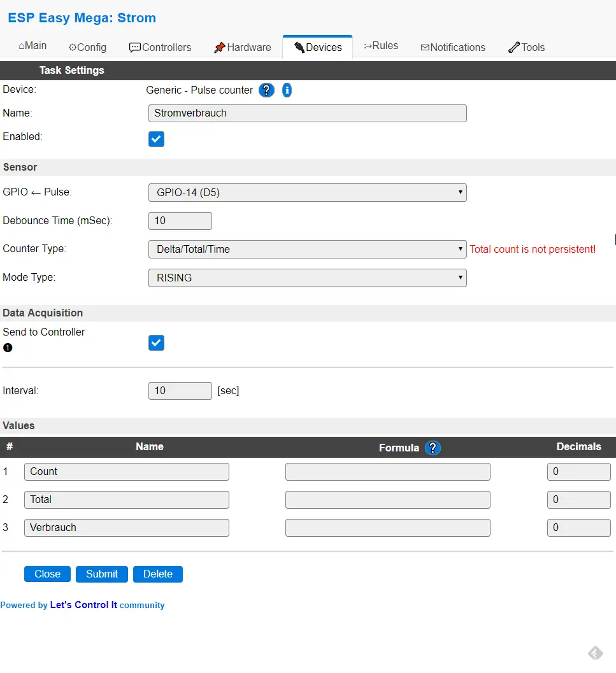Open the Tools tab
The image size is (616, 673).
point(526,47)
